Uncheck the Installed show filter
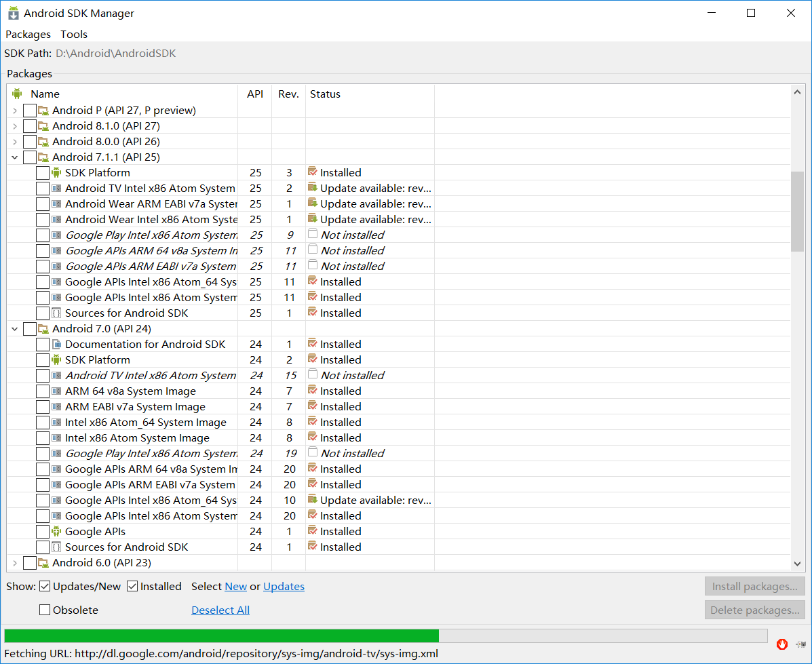Viewport: 812px width, 664px height. (132, 586)
